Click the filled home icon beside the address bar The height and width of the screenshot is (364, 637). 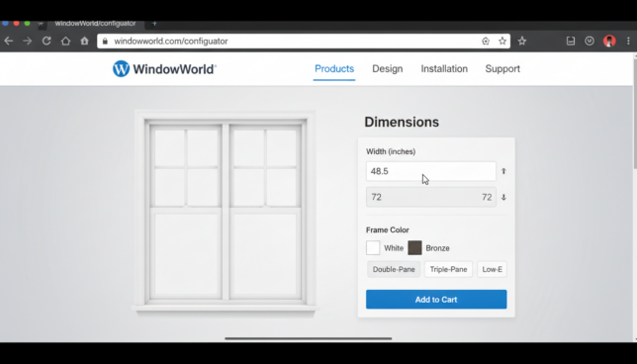[x=84, y=41]
